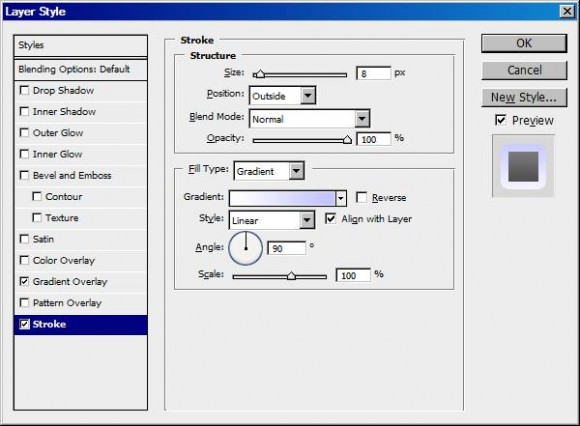Click the Size slider handle
This screenshot has width=580, height=426.
[x=260, y=74]
